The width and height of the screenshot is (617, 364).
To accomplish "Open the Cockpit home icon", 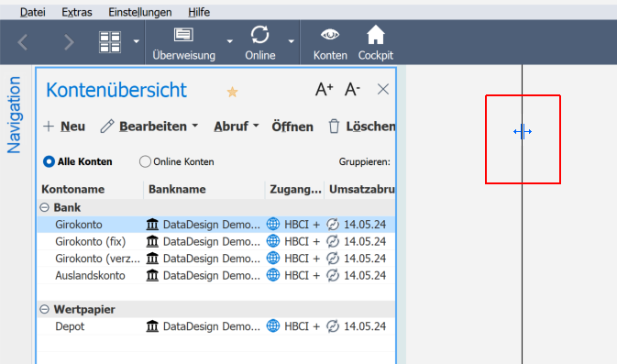I will [x=375, y=35].
